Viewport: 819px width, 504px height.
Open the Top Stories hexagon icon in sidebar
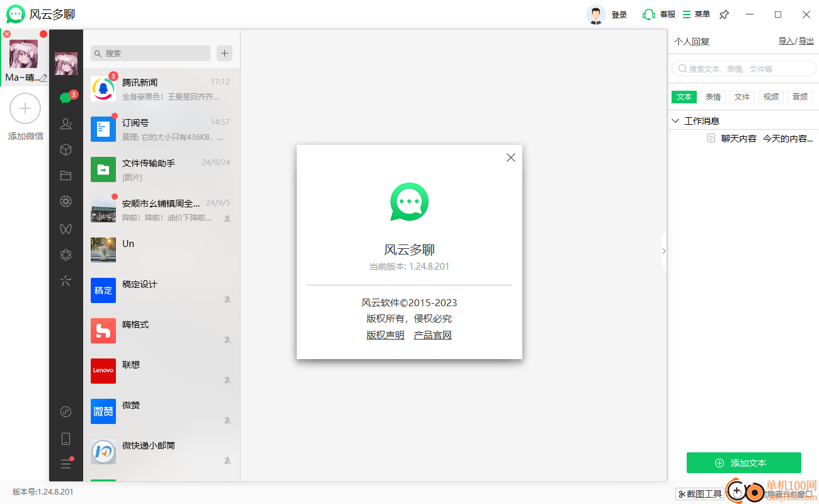(x=66, y=255)
